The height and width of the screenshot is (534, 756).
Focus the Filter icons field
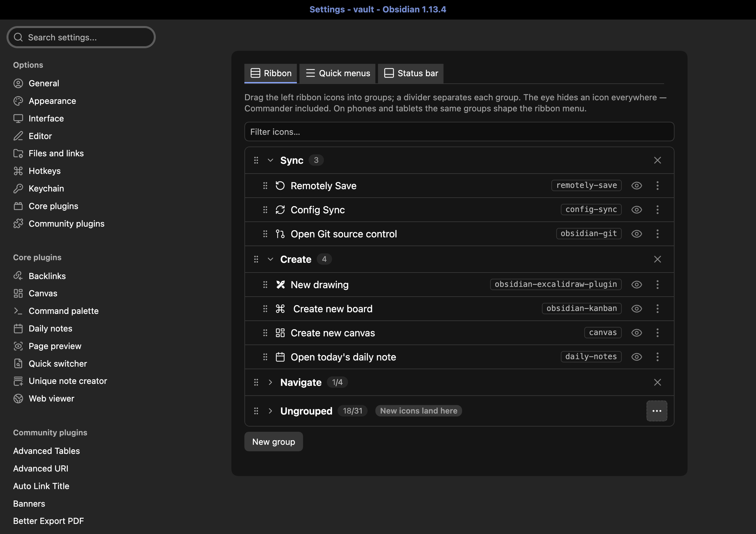(x=459, y=132)
